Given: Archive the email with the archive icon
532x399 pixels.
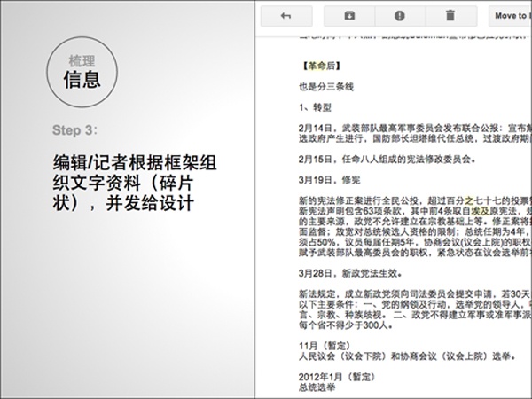Looking at the screenshot, I should 349,16.
